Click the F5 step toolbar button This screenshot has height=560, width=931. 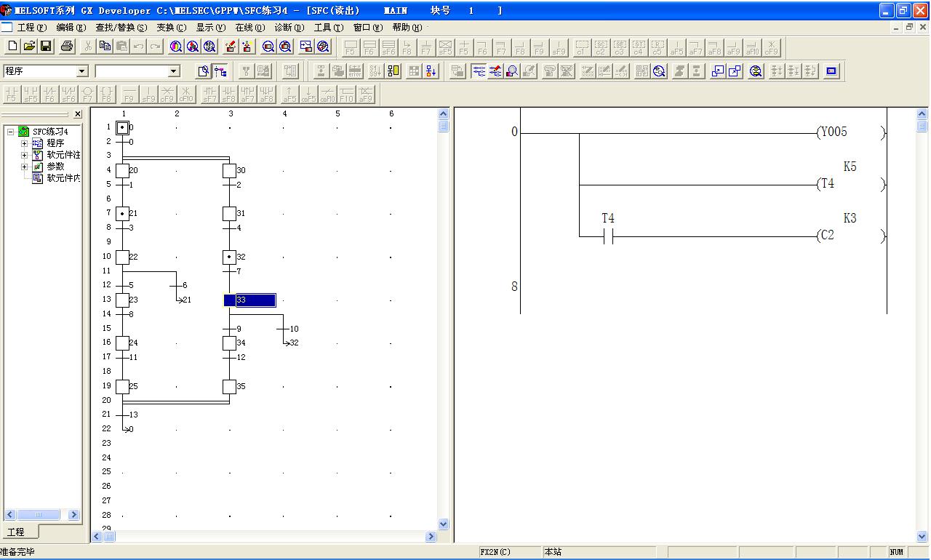(x=351, y=48)
